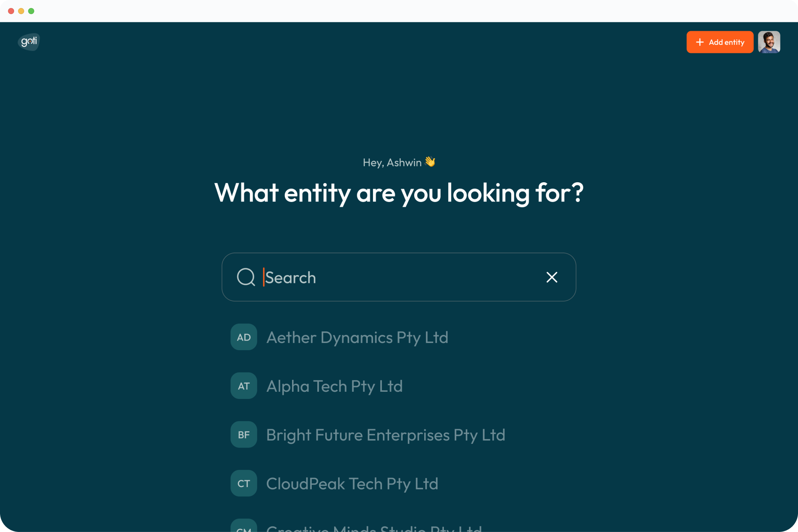Click the BF entity badge icon

244,434
